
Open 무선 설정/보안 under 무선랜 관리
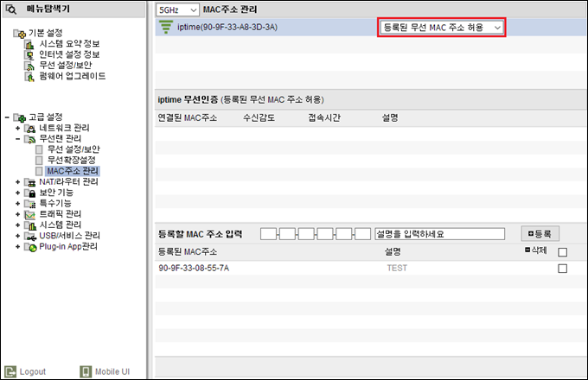click(73, 149)
